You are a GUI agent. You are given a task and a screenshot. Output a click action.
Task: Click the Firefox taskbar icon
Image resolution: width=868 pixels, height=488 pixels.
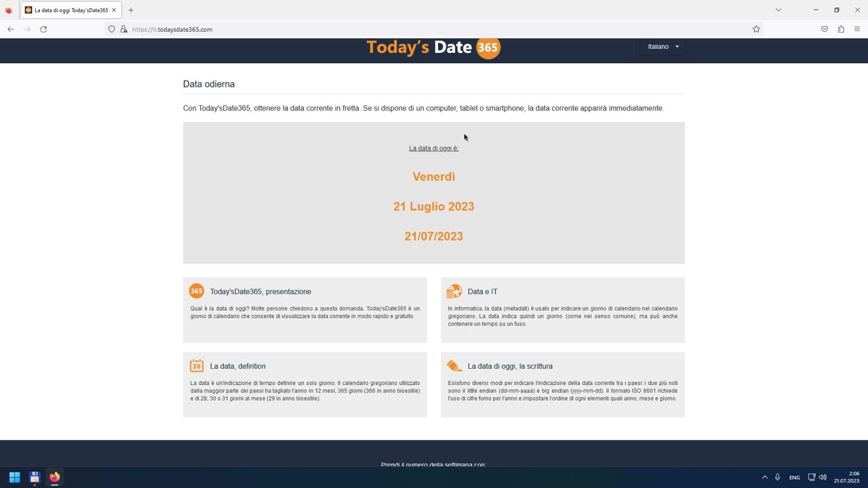tap(54, 477)
